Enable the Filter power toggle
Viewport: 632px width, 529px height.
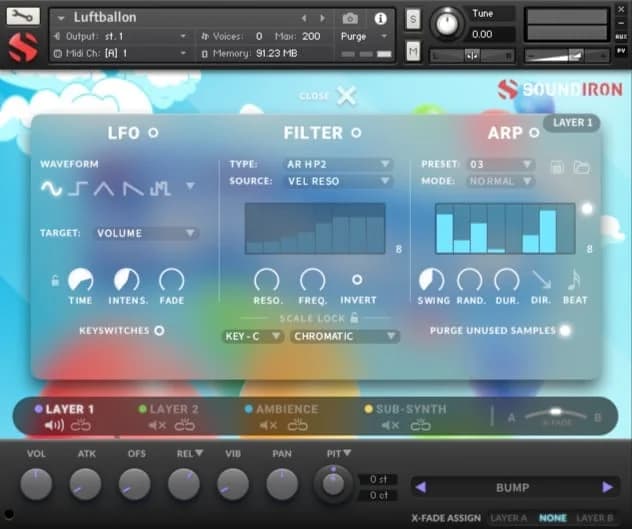[x=355, y=132]
